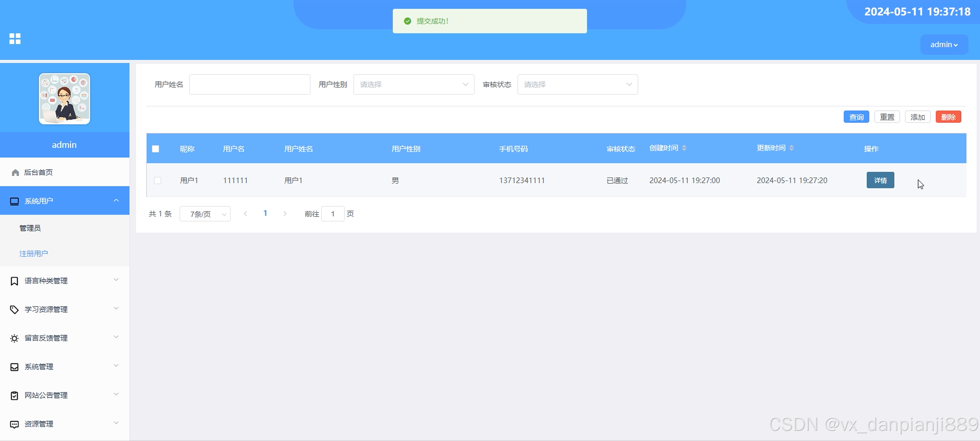Open the 7条/页 page size selector
This screenshot has width=980, height=441.
coord(205,214)
